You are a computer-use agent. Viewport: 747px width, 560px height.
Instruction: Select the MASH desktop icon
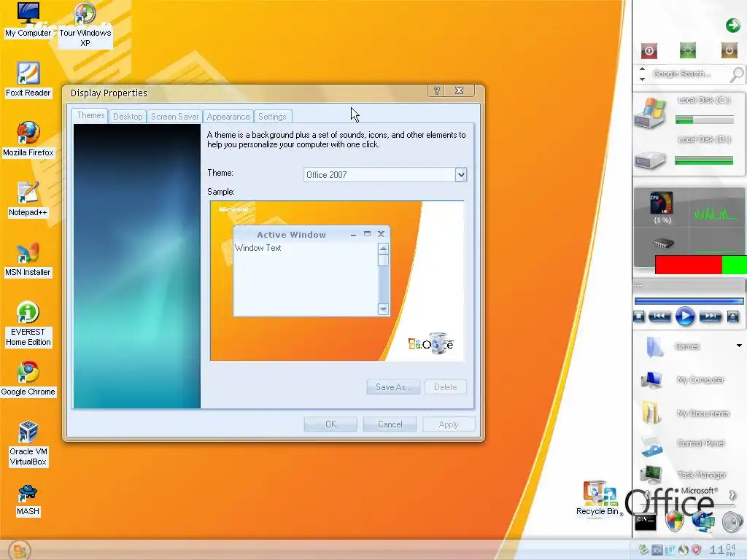point(28,500)
